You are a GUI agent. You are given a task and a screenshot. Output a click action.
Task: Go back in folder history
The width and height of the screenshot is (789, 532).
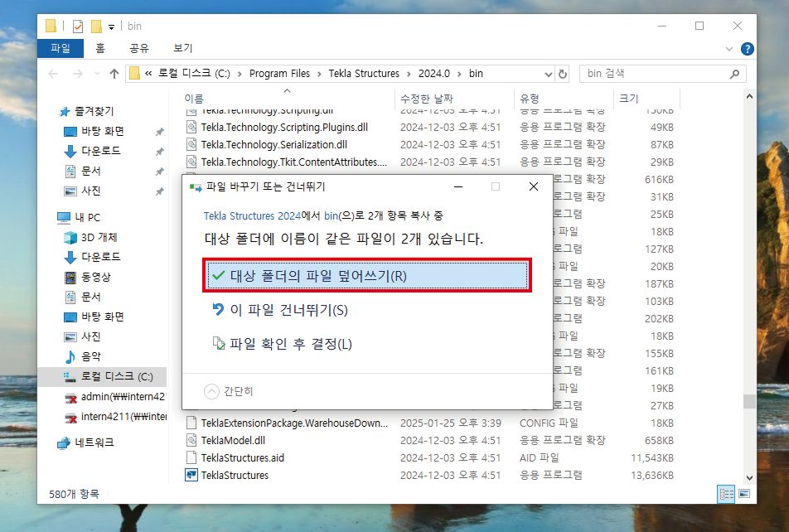[x=53, y=74]
